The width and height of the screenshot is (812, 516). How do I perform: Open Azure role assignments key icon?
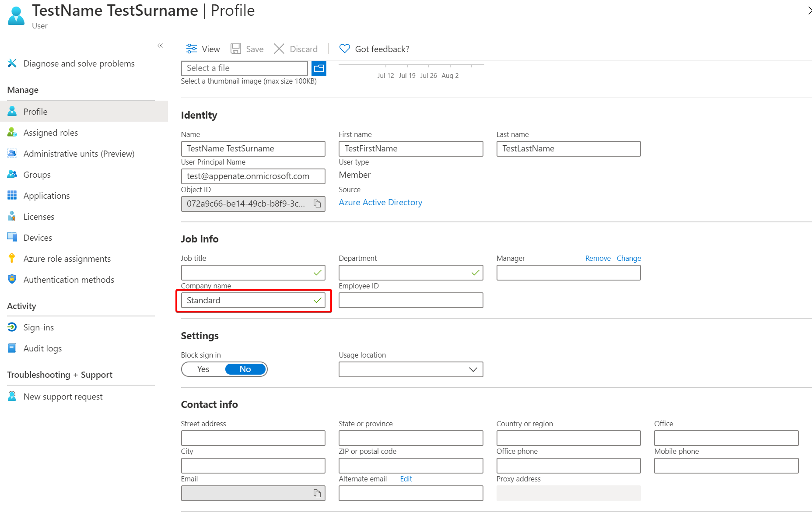click(x=12, y=258)
